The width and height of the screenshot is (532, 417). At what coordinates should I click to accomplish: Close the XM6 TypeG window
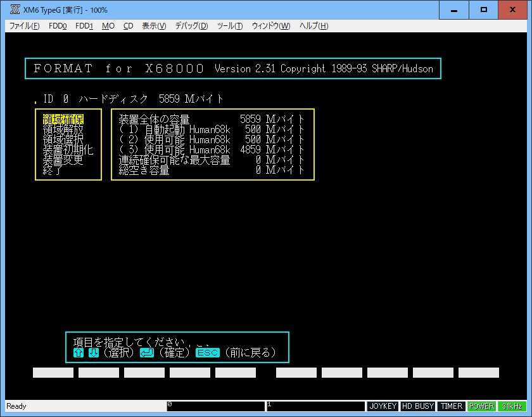[512, 10]
